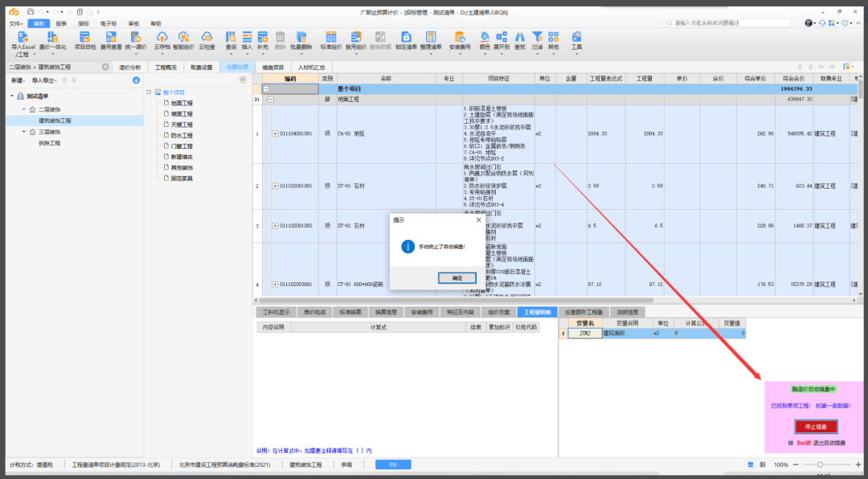Image resolution: width=868 pixels, height=479 pixels.
Task: Open the 过滤 filter tool
Action: [537, 37]
